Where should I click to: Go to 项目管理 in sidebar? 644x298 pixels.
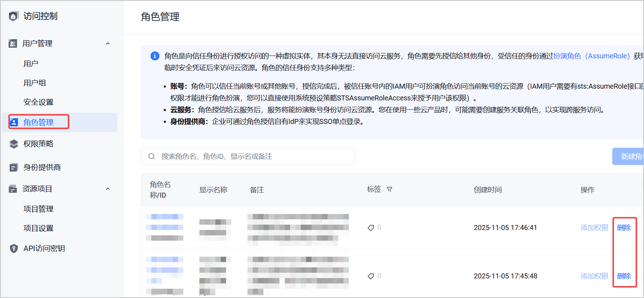38,209
